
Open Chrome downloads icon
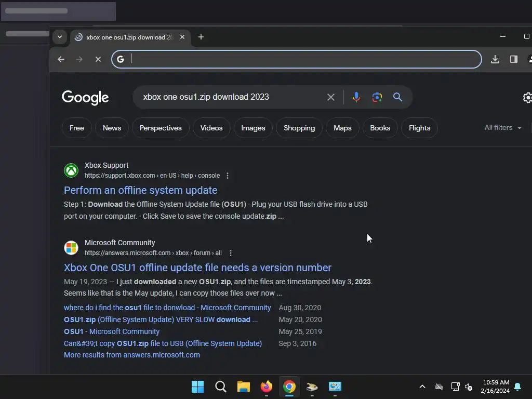495,59
